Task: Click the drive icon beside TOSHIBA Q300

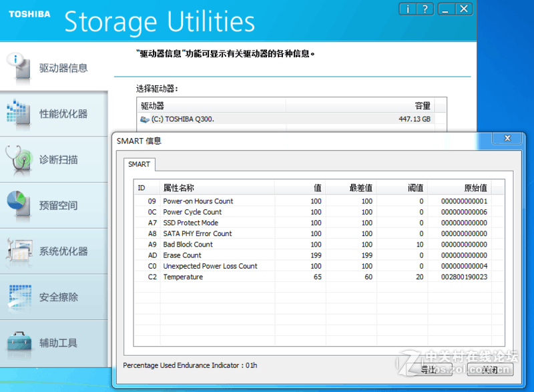Action: pos(145,119)
